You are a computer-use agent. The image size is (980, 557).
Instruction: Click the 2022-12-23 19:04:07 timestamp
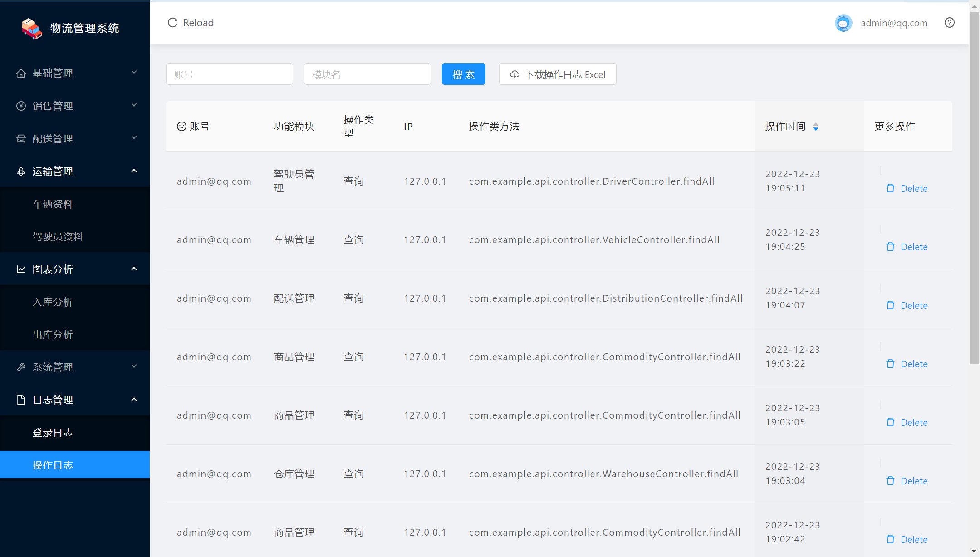click(793, 298)
